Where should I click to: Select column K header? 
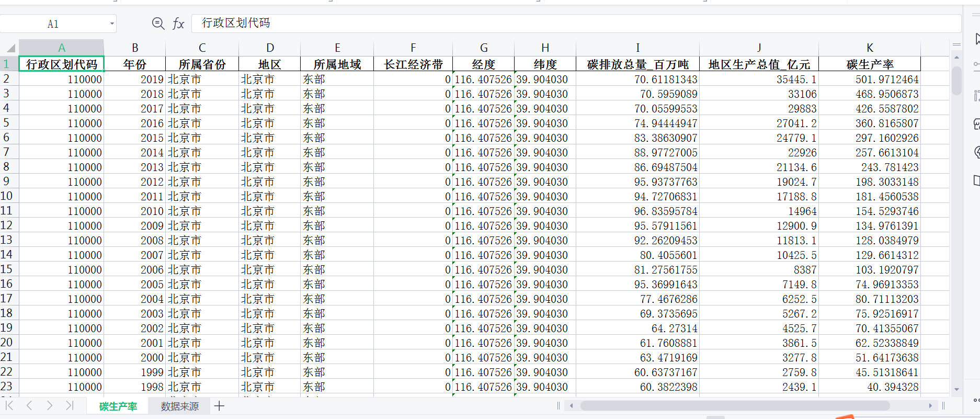[870, 48]
